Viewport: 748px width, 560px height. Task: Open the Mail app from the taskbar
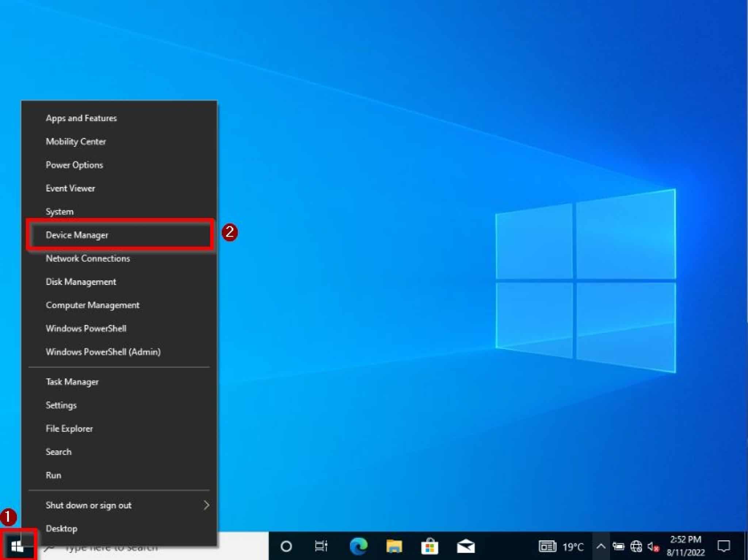click(466, 546)
